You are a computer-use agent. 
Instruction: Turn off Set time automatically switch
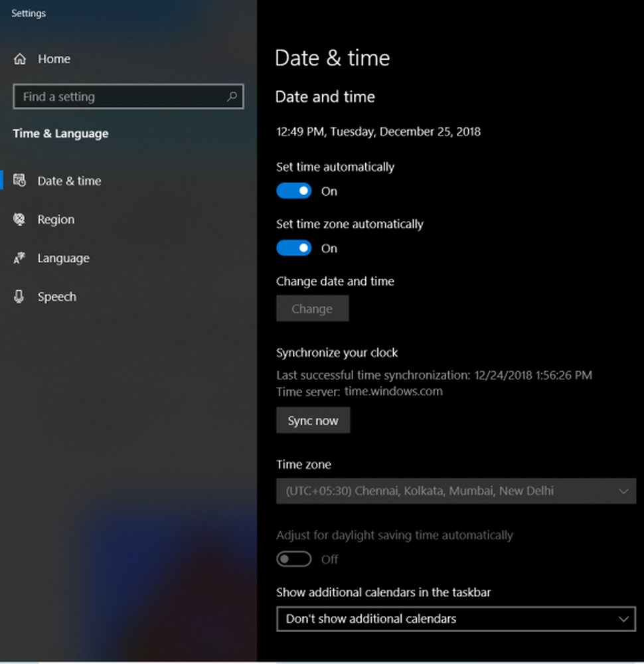click(x=294, y=191)
